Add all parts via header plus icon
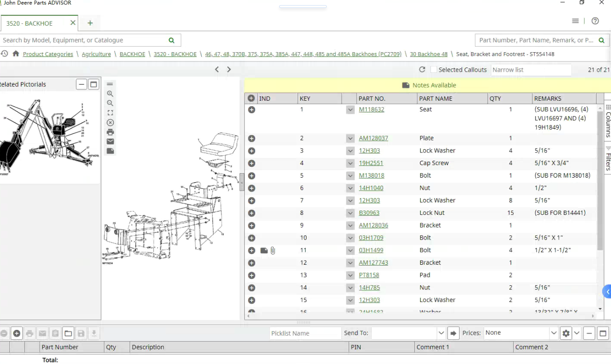 coord(251,98)
